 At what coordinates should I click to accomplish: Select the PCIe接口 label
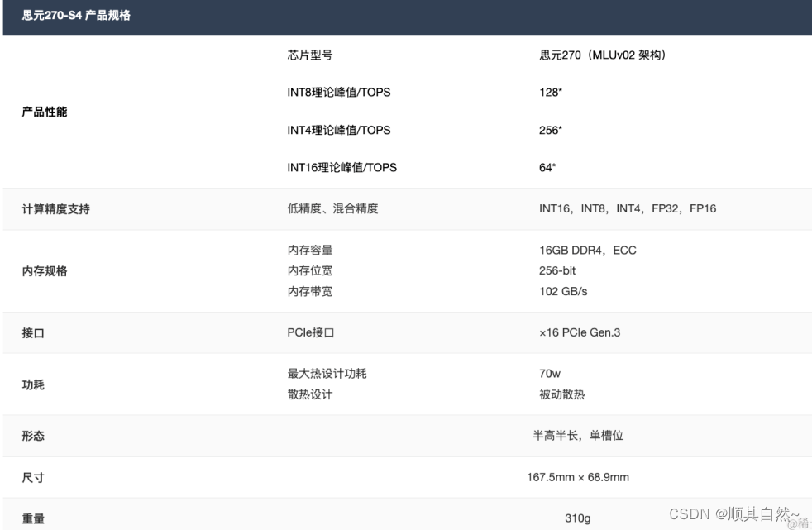pos(311,332)
